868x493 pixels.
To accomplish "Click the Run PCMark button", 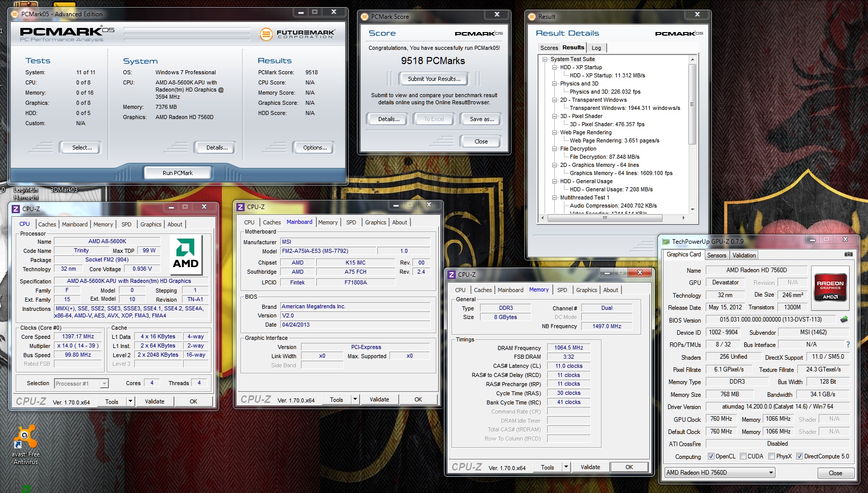I will [x=177, y=173].
